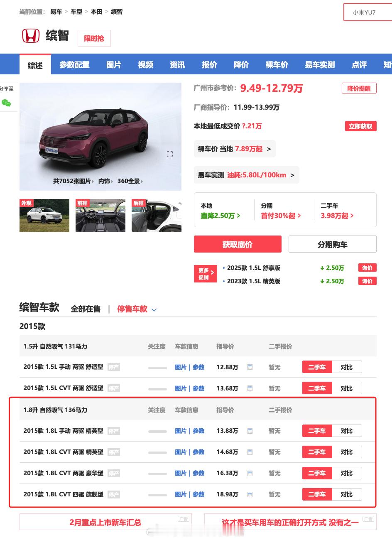Screen dimensions: 392x540
Task: Open 前排 front-row interior thumbnail
Action: (100, 216)
